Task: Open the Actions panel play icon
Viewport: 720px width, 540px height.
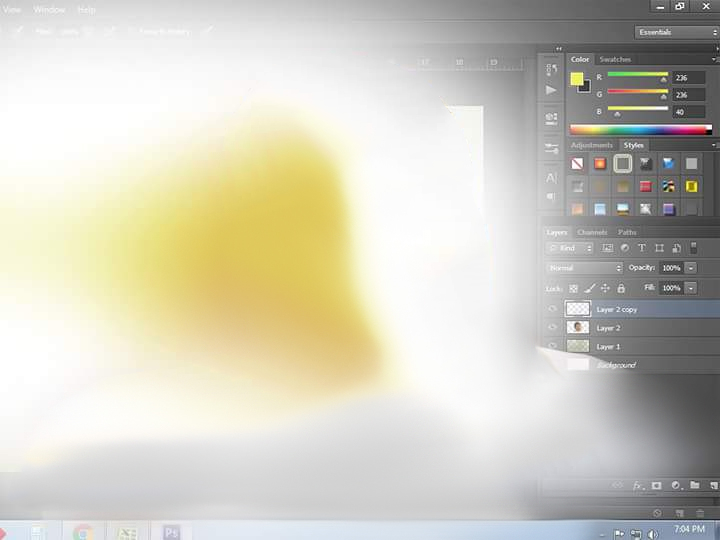Action: tap(551, 90)
